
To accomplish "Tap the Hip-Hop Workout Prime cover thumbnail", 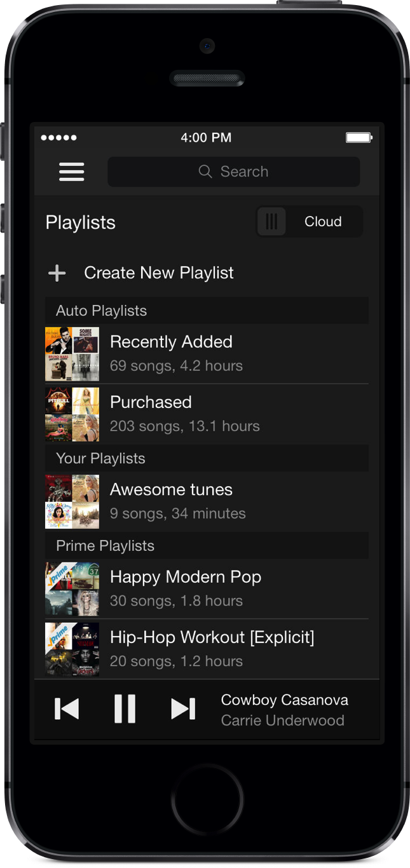I will [x=72, y=649].
